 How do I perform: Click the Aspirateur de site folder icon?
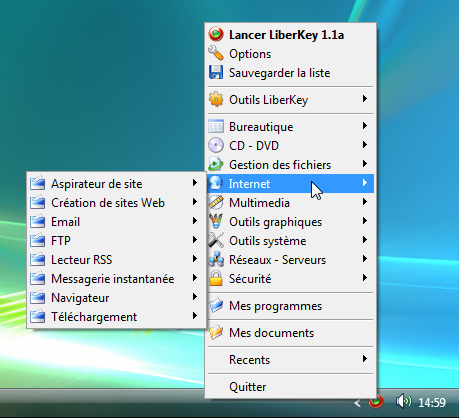pos(38,183)
